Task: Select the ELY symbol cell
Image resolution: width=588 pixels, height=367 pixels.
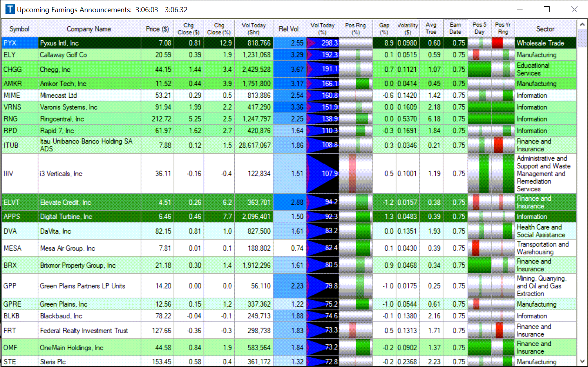Action: coord(20,55)
